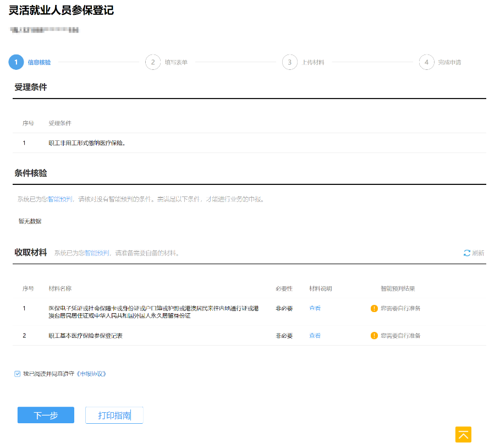Click the 暂无数据 placeholder text

[30, 221]
